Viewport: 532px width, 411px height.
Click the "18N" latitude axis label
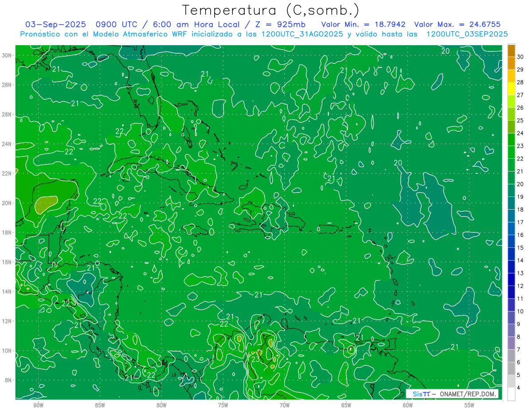[7, 232]
